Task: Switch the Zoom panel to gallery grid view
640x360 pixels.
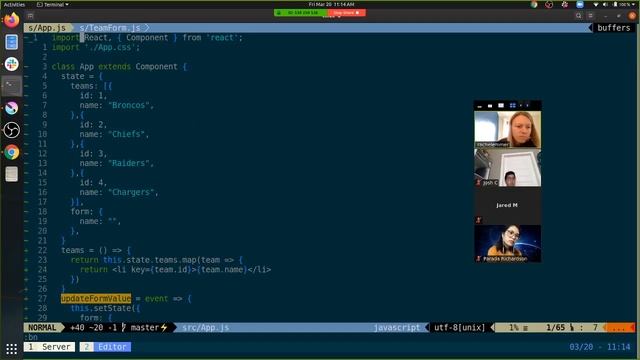Action: 512,105
